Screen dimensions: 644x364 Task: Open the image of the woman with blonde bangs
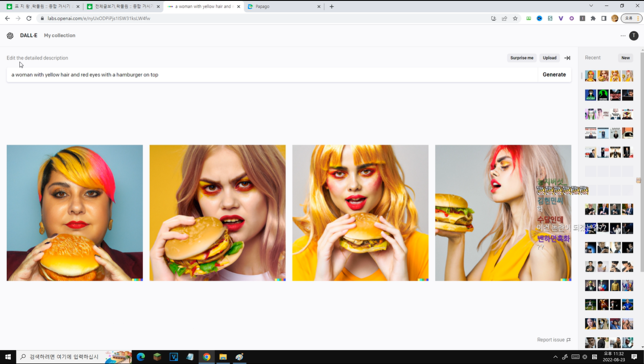tap(360, 213)
